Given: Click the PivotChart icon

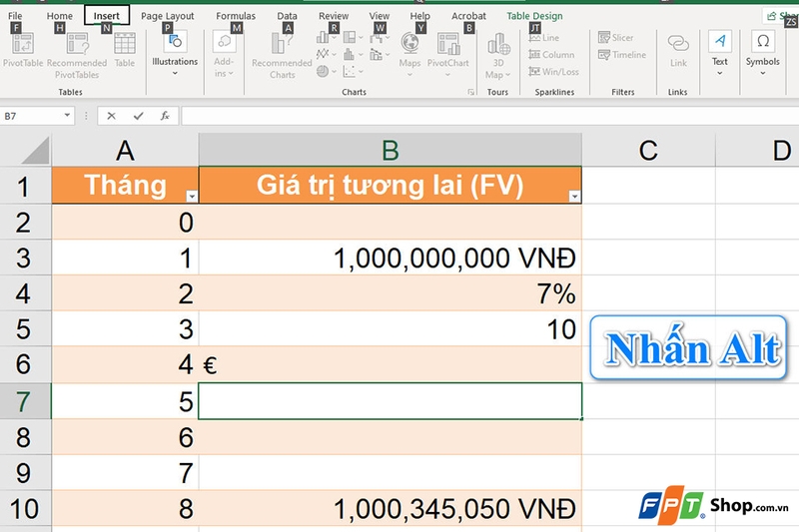Looking at the screenshot, I should (447, 44).
